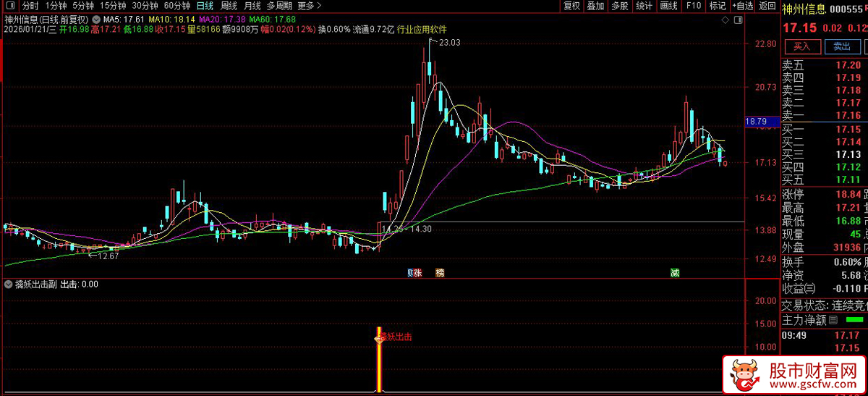Screen dimensions: 868x396
Task: Add stock via +自选 button
Action: [x=742, y=6]
